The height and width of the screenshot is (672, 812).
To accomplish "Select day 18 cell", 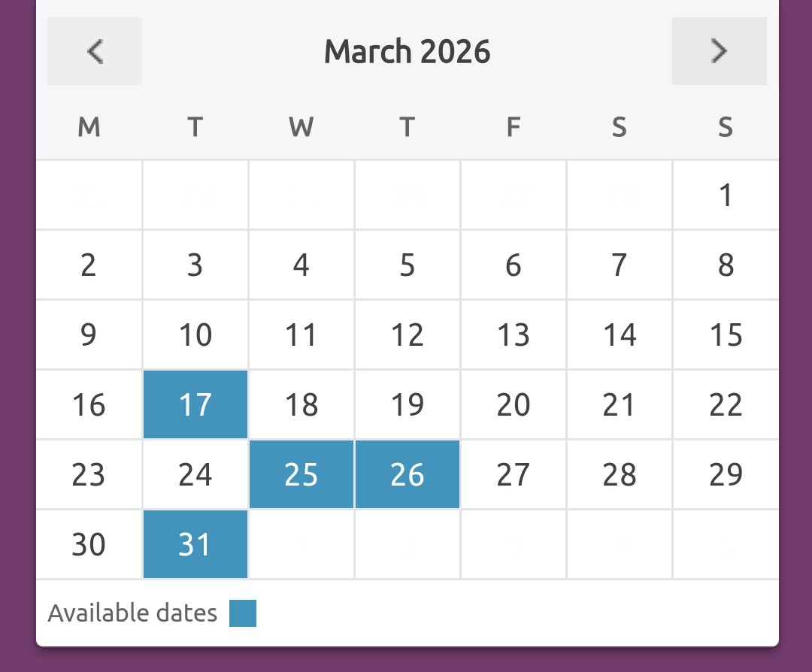I will (x=301, y=404).
